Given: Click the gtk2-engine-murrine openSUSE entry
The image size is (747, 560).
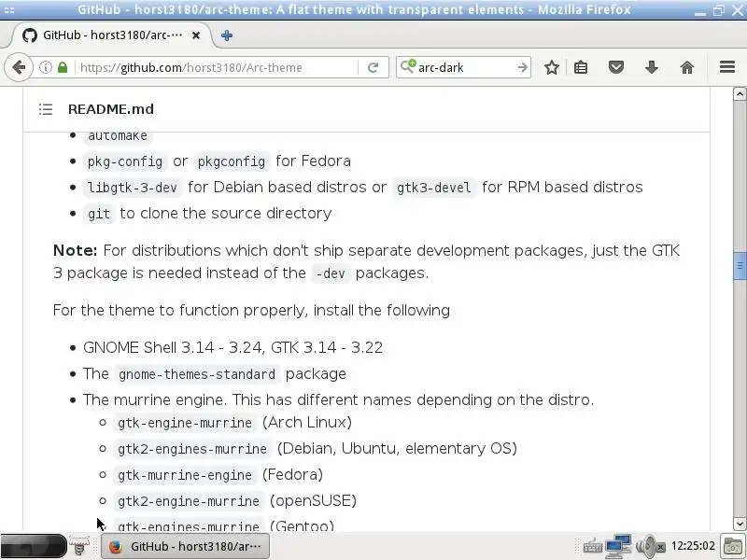Looking at the screenshot, I should [x=237, y=501].
